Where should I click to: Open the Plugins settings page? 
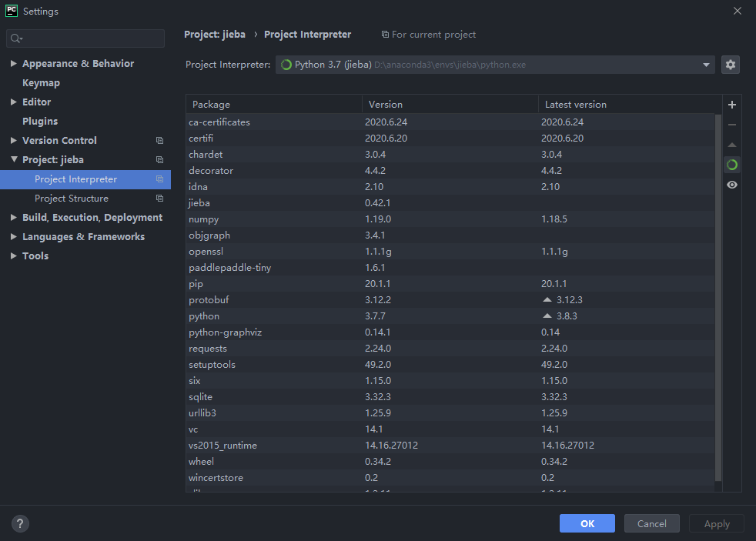point(40,122)
